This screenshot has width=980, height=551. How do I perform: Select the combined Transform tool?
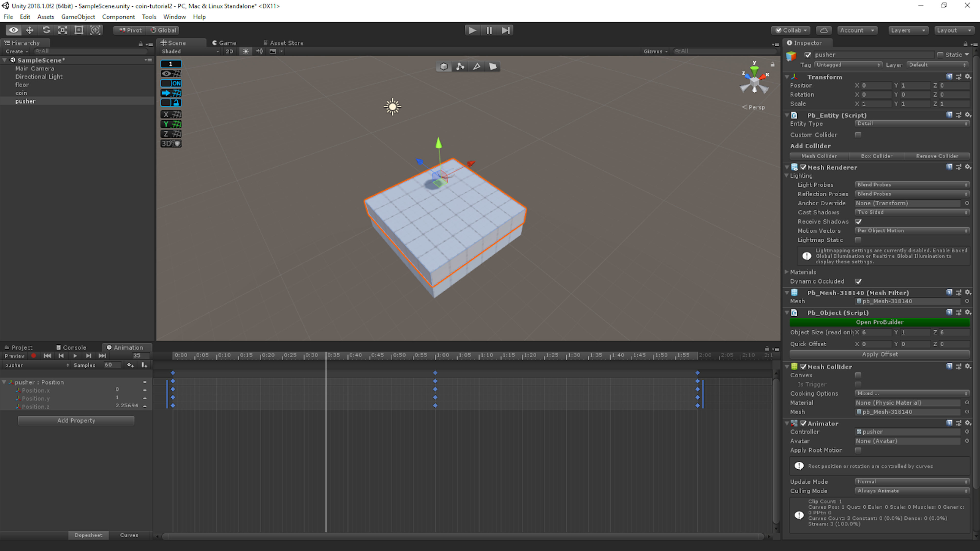click(x=95, y=30)
